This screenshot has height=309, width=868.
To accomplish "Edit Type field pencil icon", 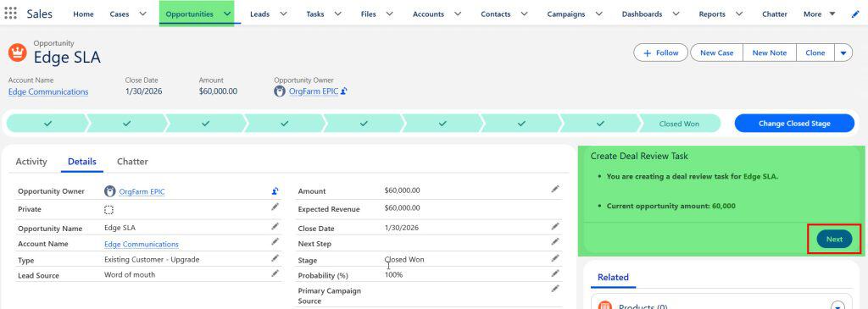I will point(275,258).
